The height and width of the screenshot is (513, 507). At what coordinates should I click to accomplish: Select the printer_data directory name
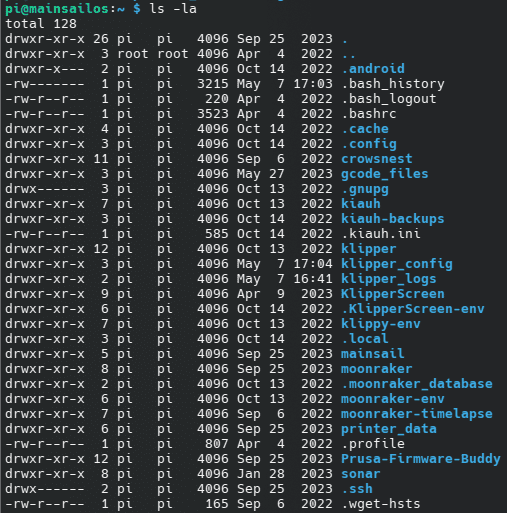tap(389, 429)
